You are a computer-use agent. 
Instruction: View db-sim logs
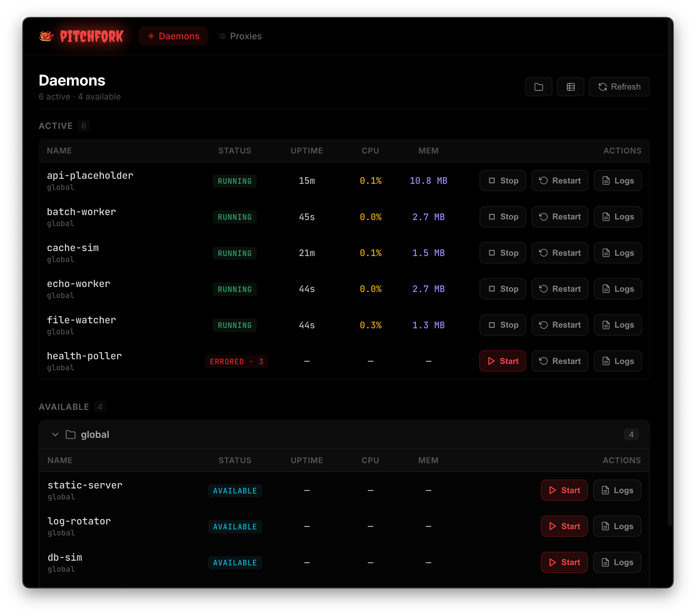pyautogui.click(x=617, y=562)
